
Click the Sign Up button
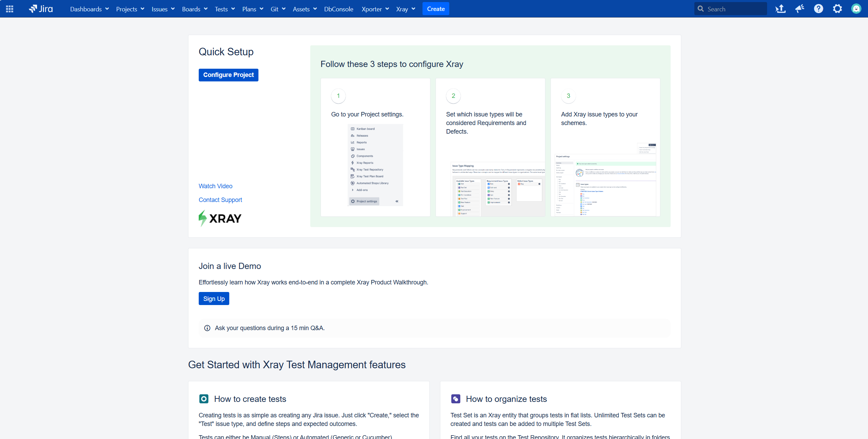pyautogui.click(x=214, y=299)
